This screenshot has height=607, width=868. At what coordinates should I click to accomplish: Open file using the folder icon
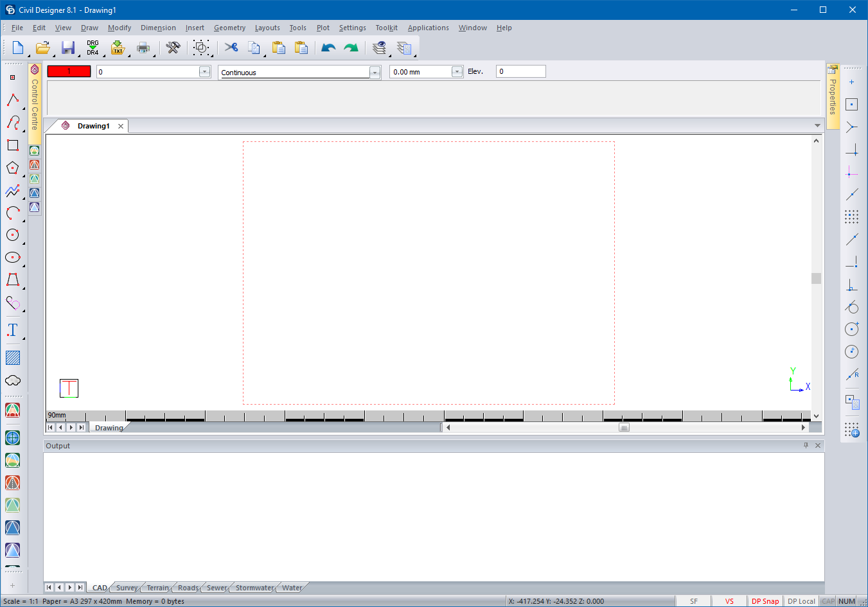(x=42, y=48)
